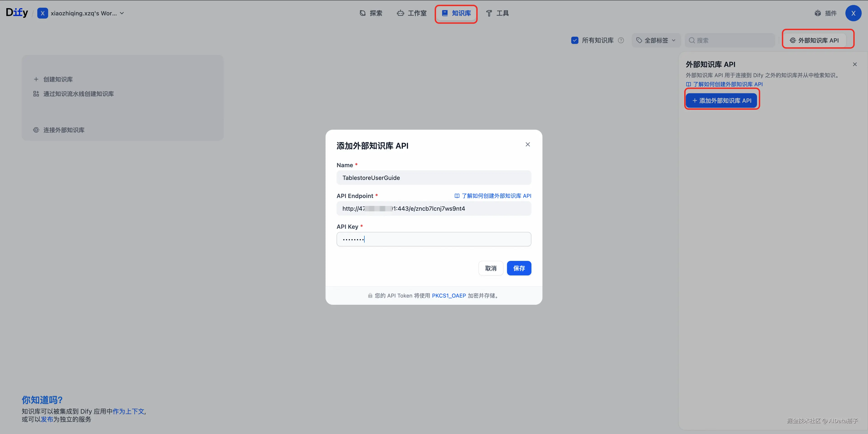Click the 保存 button
The image size is (868, 434).
point(519,268)
